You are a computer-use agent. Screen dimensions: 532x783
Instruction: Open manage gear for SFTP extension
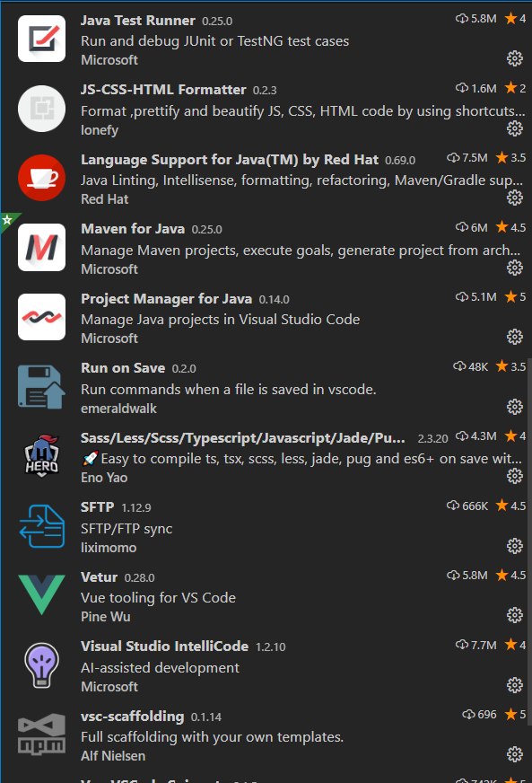tap(515, 546)
